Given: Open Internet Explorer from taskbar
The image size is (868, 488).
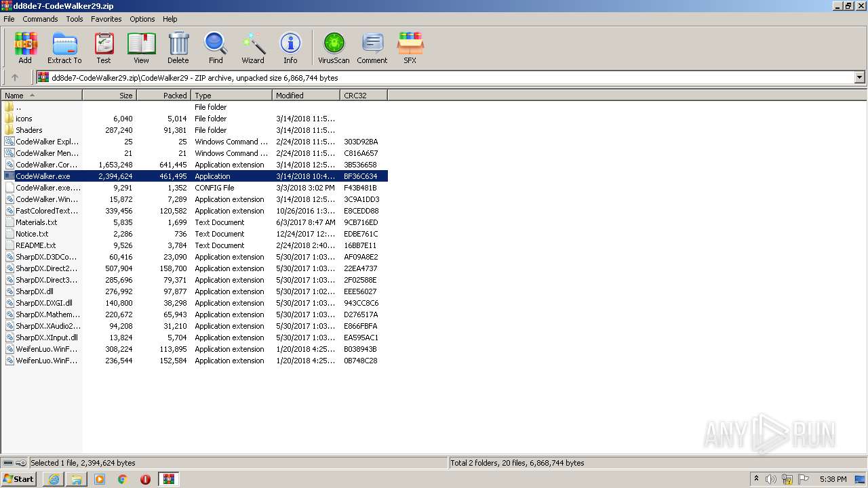Looking at the screenshot, I should [x=54, y=479].
